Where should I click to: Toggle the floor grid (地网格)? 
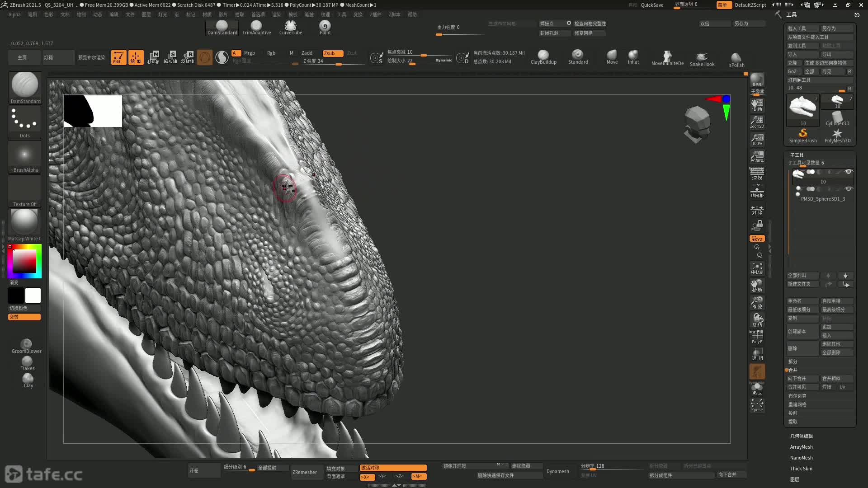[x=757, y=191]
